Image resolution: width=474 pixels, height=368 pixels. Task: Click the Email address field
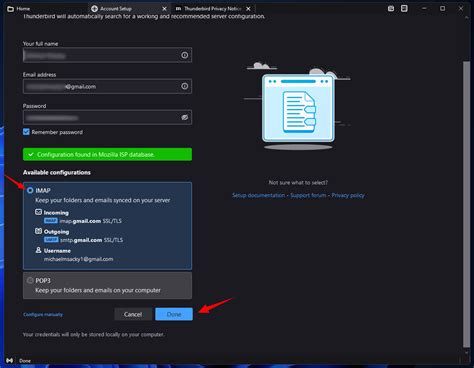pyautogui.click(x=107, y=86)
